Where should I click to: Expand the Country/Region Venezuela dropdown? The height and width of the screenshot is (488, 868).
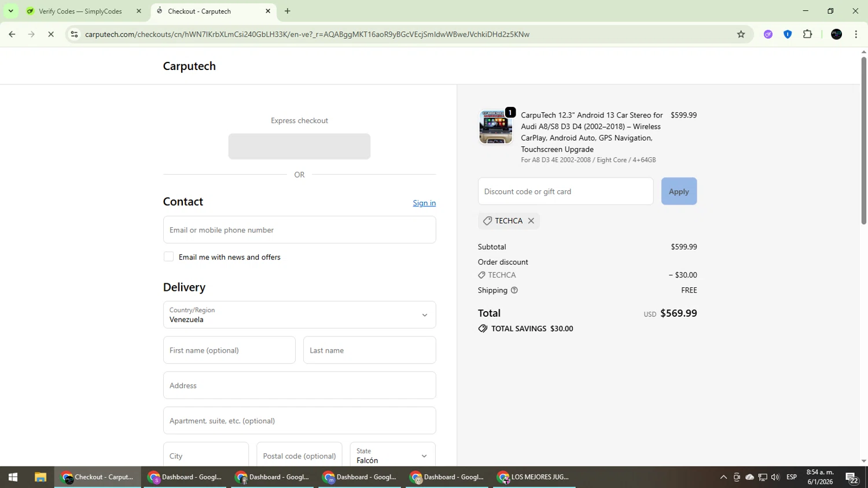pos(299,315)
